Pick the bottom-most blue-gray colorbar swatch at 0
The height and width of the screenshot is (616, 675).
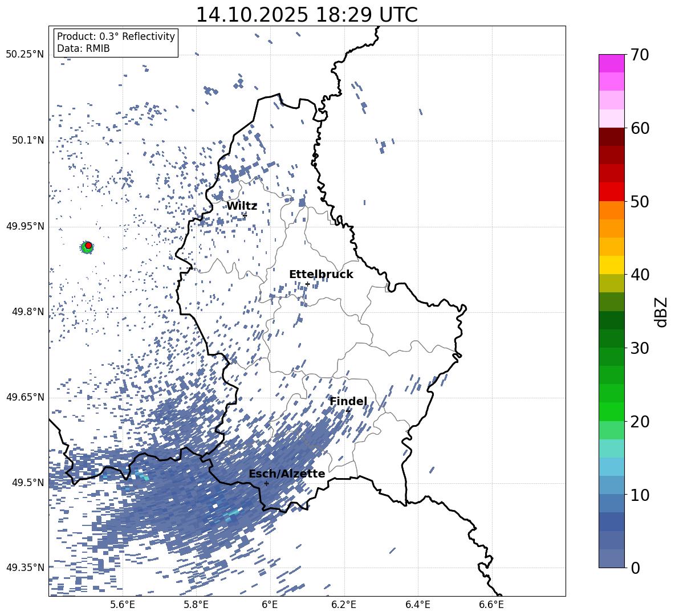[612, 558]
